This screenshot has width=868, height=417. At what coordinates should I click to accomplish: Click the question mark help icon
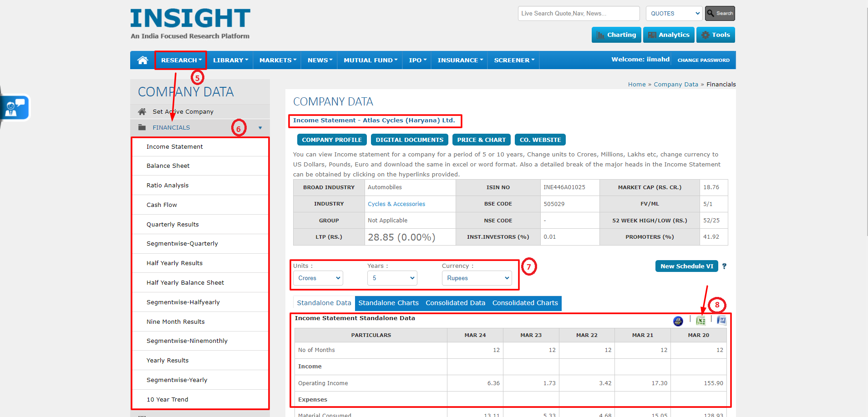(x=724, y=266)
